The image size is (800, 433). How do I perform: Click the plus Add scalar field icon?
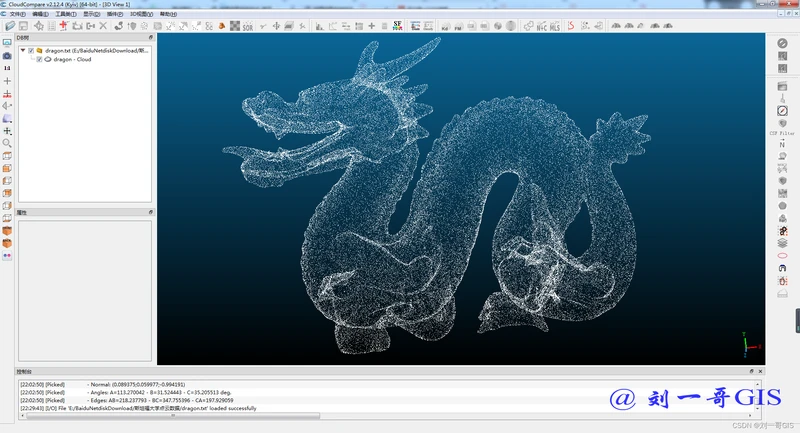point(371,26)
